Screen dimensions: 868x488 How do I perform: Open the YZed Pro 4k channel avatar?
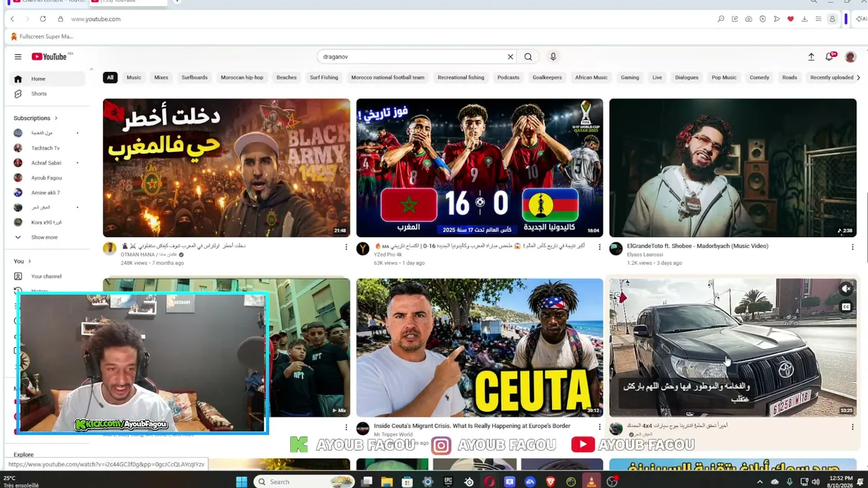pos(363,249)
